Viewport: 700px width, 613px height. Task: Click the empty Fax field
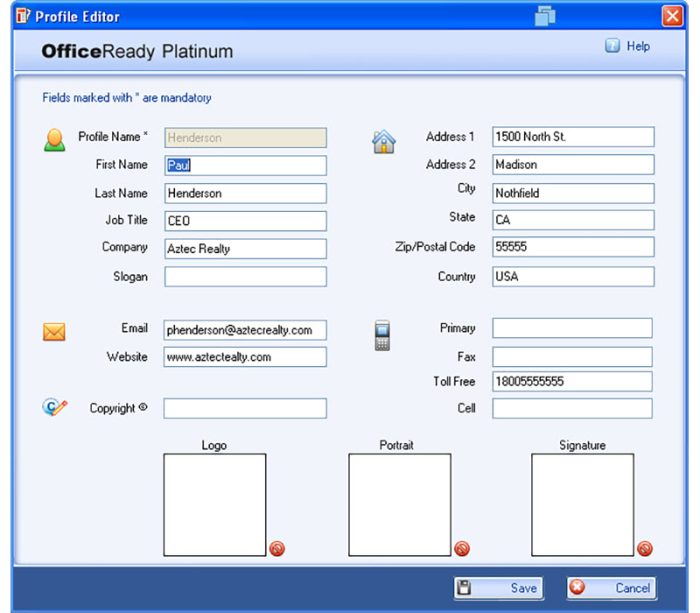click(572, 357)
